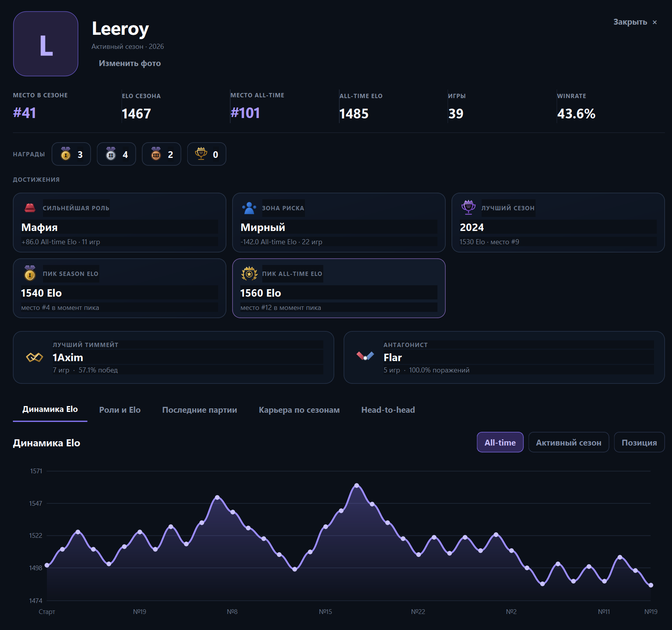
Task: Click the text '5 игр · 100.0% поражений'
Action: click(x=426, y=370)
